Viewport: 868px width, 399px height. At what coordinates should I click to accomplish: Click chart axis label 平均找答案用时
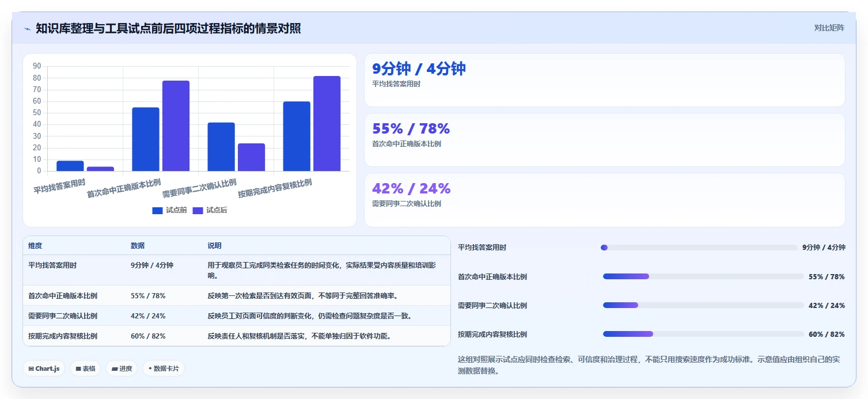coord(60,185)
